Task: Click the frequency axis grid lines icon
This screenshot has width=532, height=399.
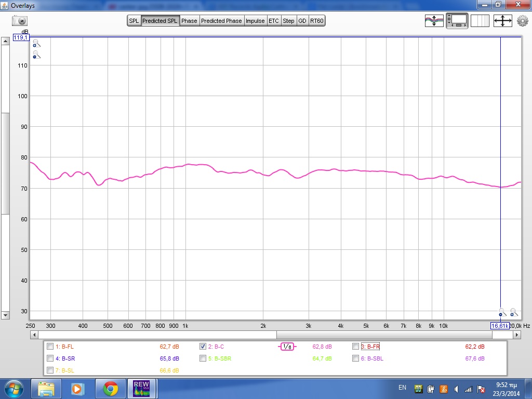Action: (480, 21)
